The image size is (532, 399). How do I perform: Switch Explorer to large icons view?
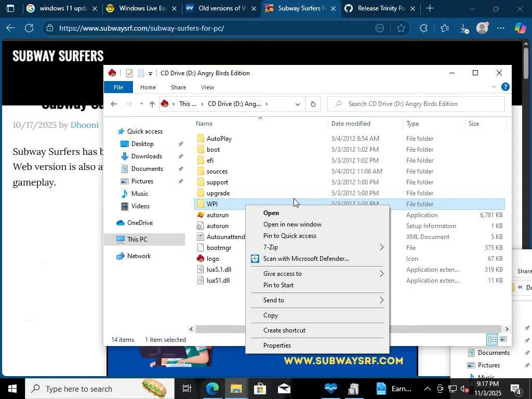(503, 339)
